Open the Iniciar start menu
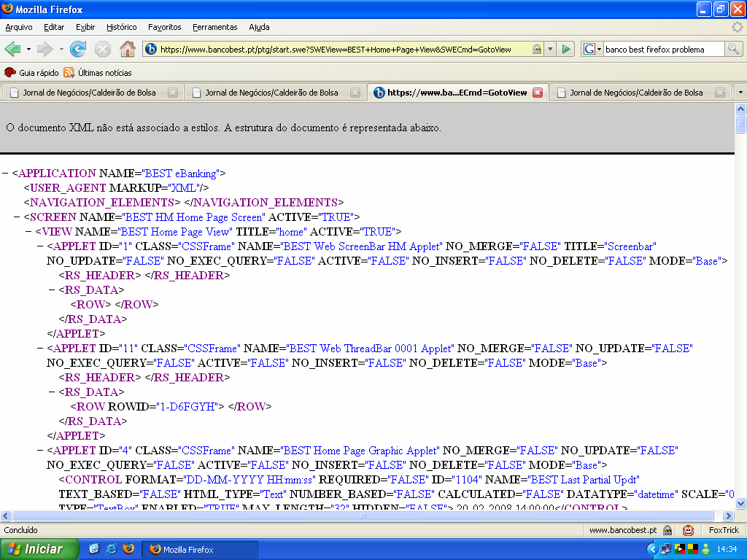 [x=39, y=549]
